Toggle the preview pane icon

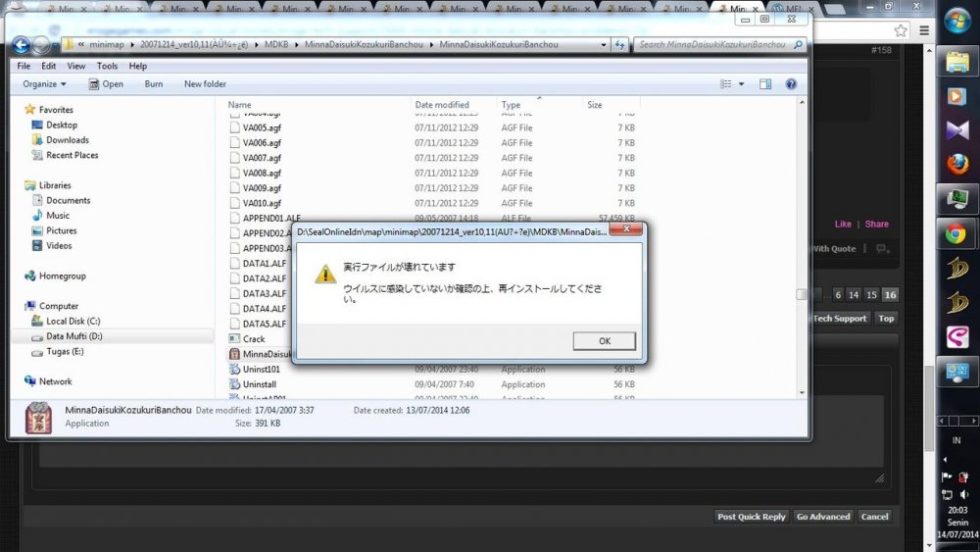point(765,84)
